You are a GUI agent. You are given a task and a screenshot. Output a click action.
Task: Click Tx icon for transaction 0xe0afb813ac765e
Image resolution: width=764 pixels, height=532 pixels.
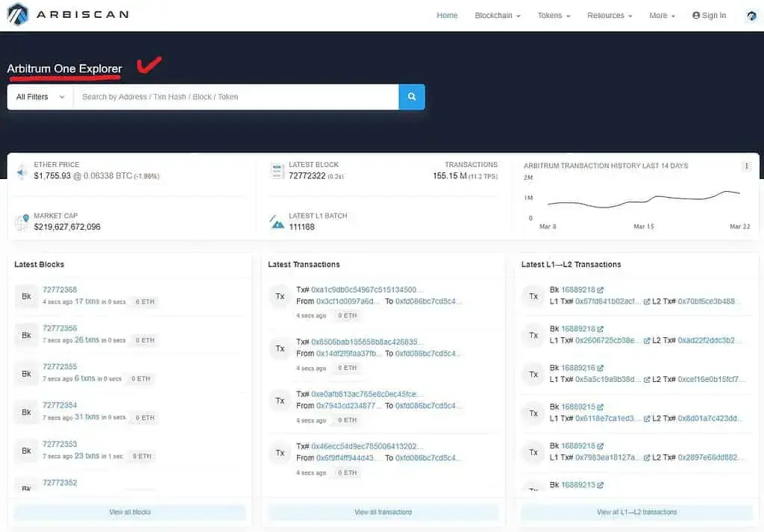[x=281, y=401]
